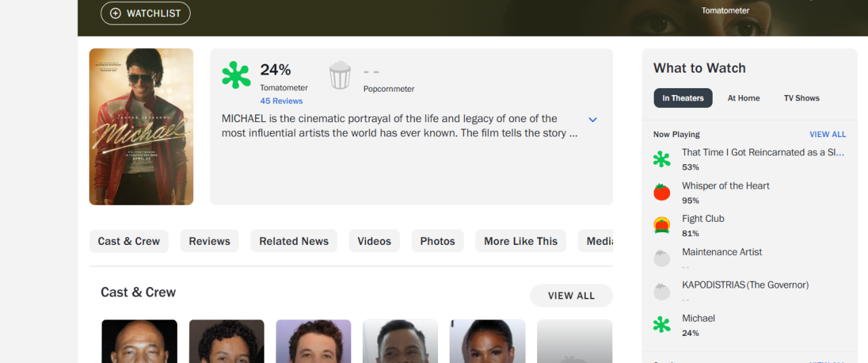The width and height of the screenshot is (868, 363).
Task: Click the green splat icon beside That Time I Got Reincarnated
Action: pos(661,159)
